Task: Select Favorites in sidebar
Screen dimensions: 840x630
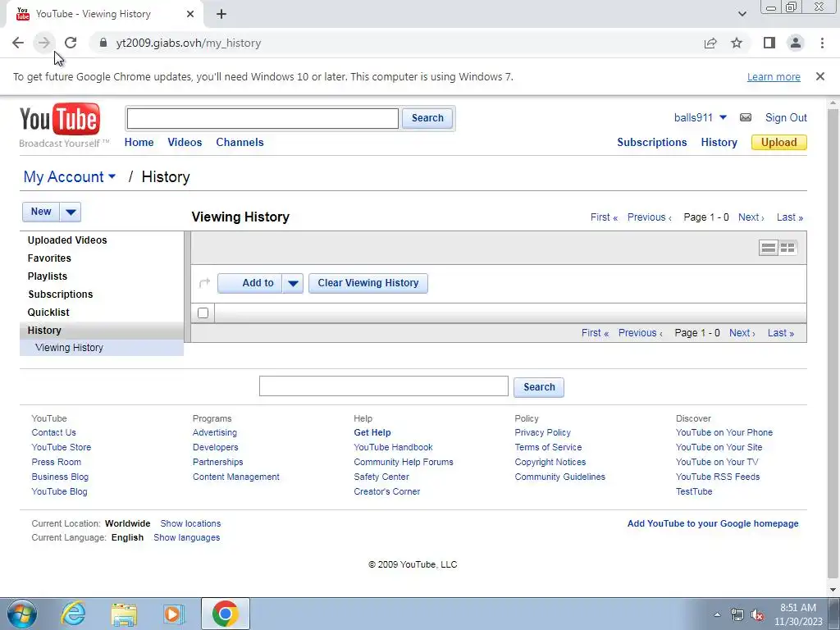Action: [x=48, y=258]
